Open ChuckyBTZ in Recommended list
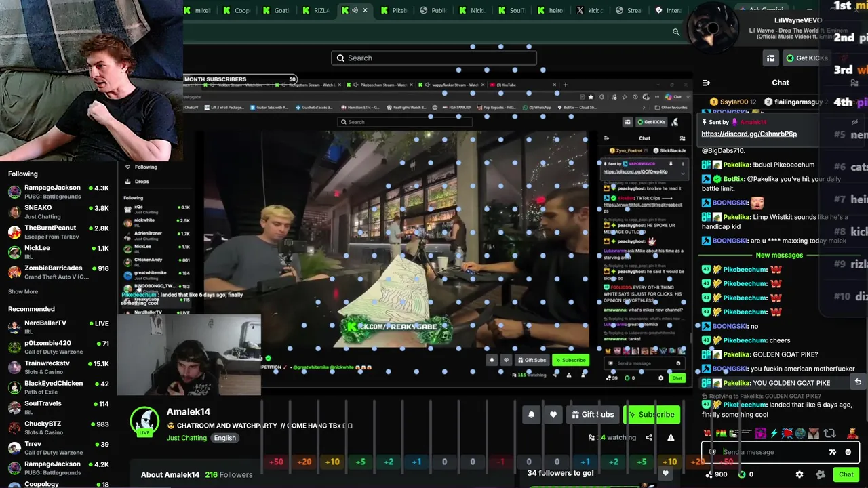The image size is (868, 488). pyautogui.click(x=60, y=428)
